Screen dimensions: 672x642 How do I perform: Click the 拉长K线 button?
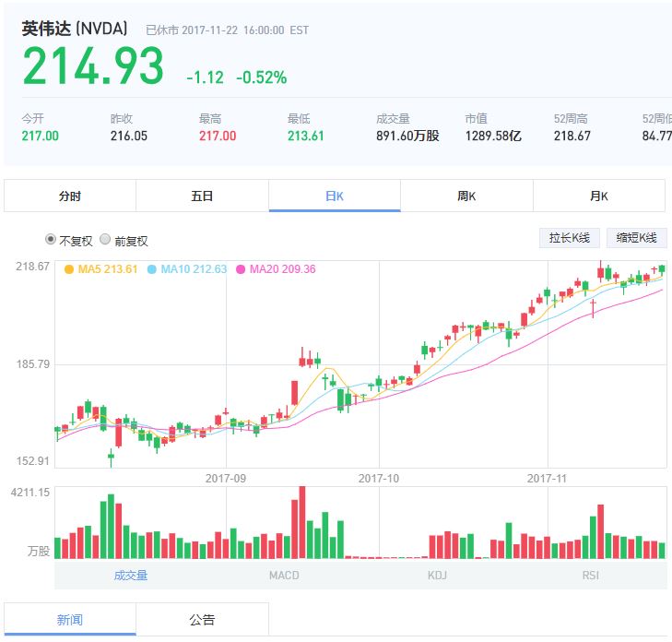[569, 238]
